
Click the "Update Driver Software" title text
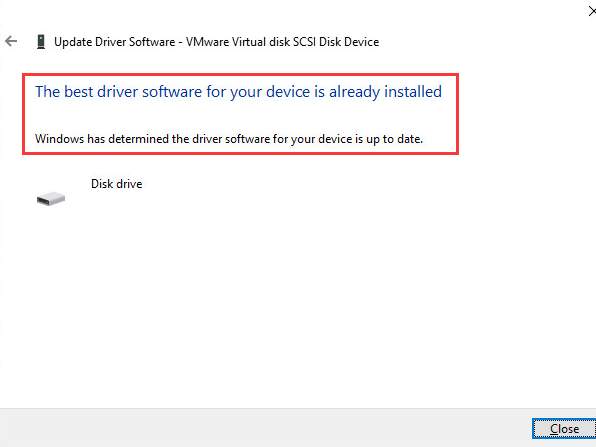tap(114, 42)
